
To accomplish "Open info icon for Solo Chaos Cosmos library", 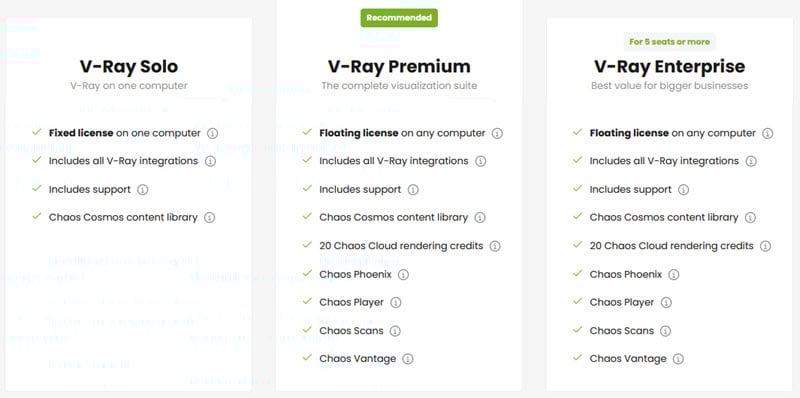I will pyautogui.click(x=209, y=217).
